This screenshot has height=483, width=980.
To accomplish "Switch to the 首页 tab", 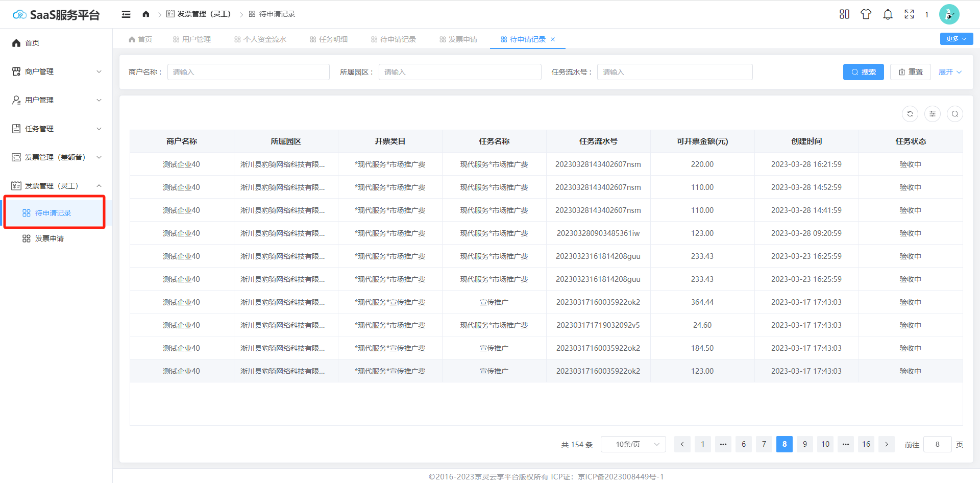I will (140, 39).
